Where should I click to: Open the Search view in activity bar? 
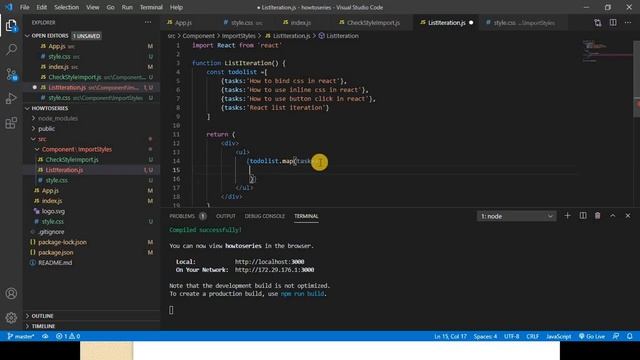click(x=11, y=50)
